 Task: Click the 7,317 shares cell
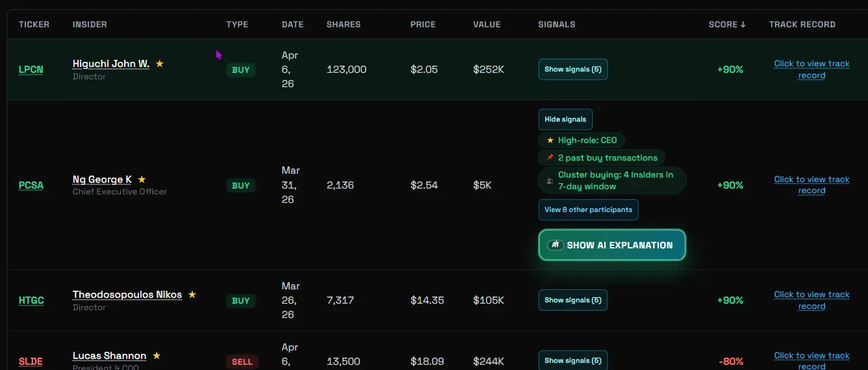point(340,300)
